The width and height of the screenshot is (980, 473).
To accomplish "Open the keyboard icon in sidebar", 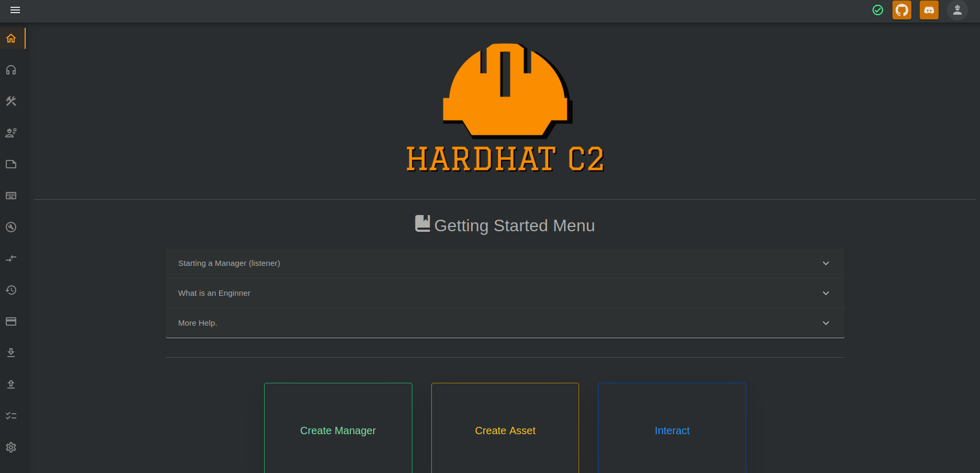I will coord(11,196).
